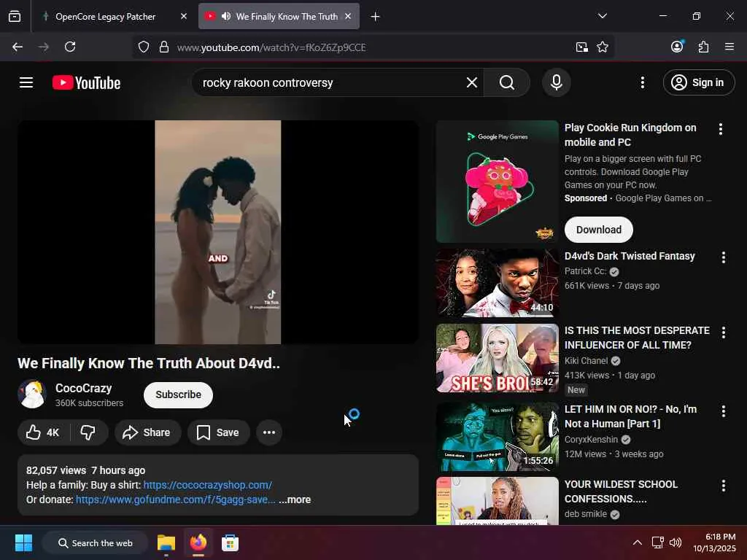
Task: Mute the tab via the speaker icon
Action: tap(226, 16)
